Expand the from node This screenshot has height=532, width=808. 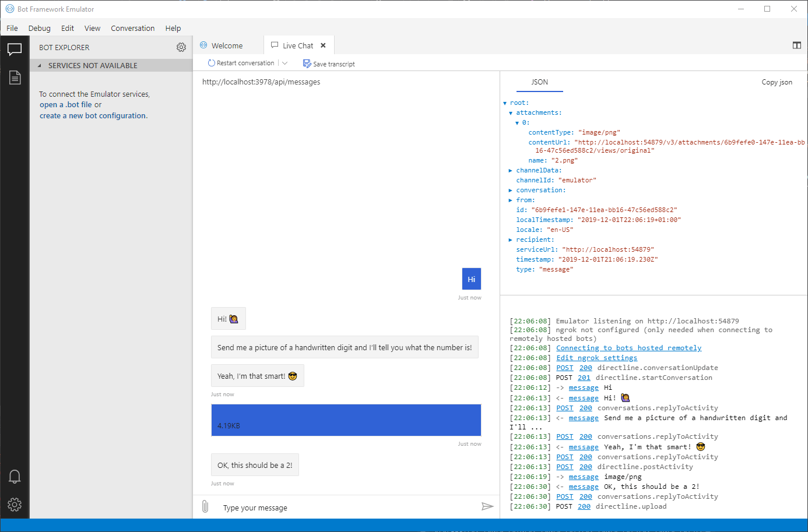511,200
